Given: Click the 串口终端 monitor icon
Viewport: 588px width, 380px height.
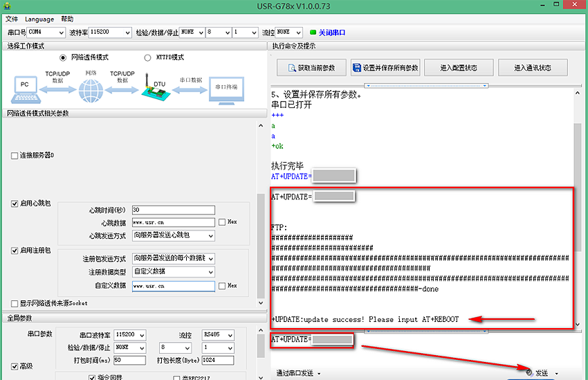Looking at the screenshot, I should (x=226, y=89).
